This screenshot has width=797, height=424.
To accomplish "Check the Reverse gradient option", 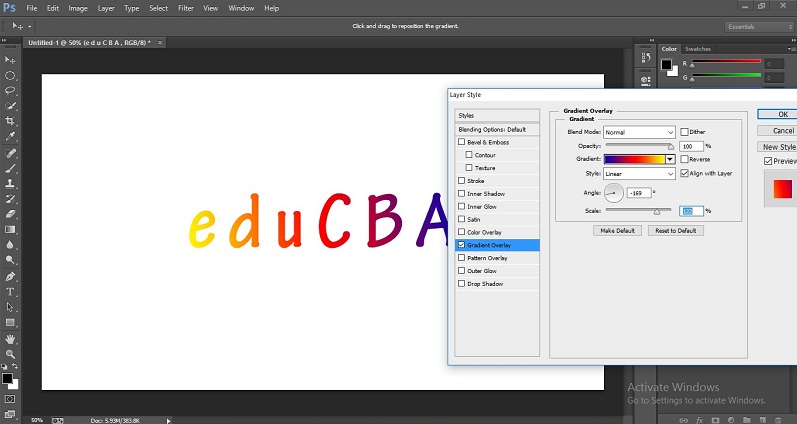I will 684,159.
